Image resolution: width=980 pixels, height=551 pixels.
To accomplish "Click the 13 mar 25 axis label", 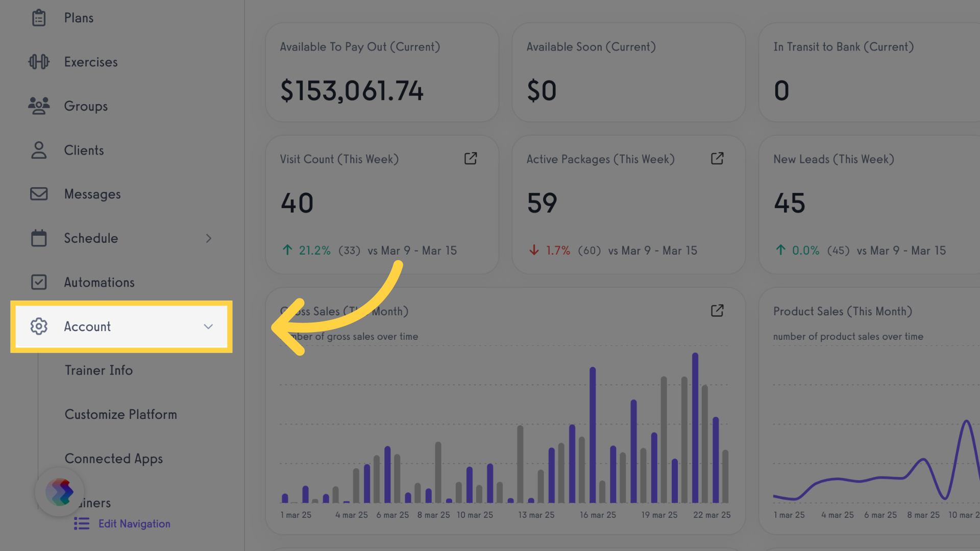I will point(536,515).
